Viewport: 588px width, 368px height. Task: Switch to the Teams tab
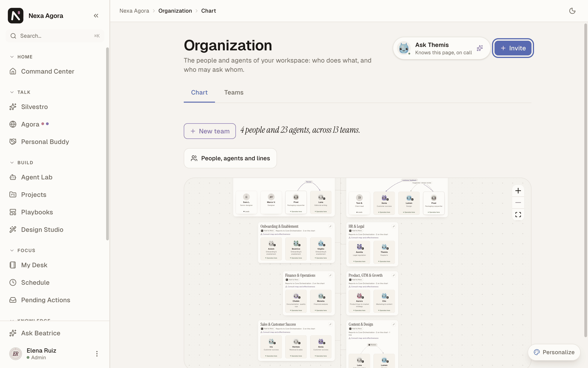pyautogui.click(x=234, y=92)
